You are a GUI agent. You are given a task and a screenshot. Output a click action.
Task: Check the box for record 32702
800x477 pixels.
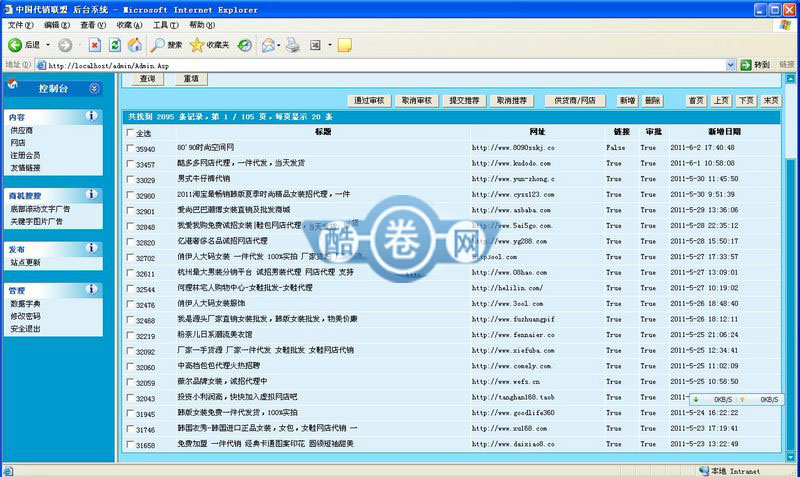click(130, 258)
